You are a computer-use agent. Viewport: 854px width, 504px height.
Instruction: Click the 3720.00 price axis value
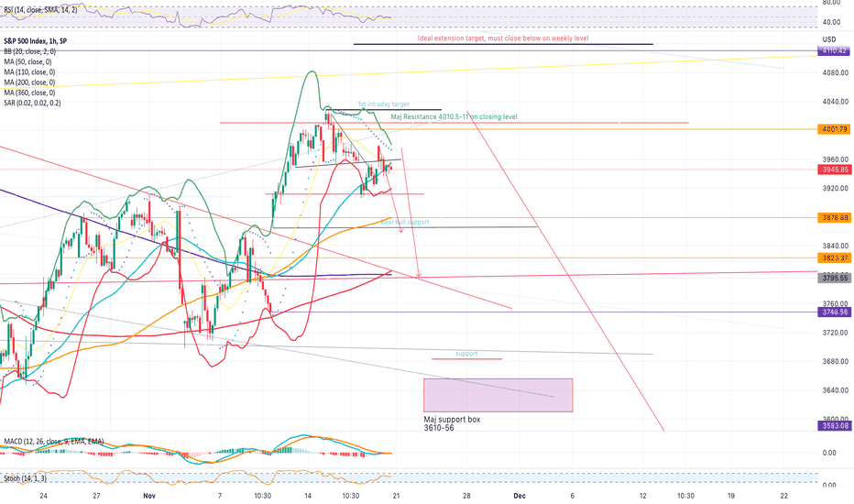(835, 333)
